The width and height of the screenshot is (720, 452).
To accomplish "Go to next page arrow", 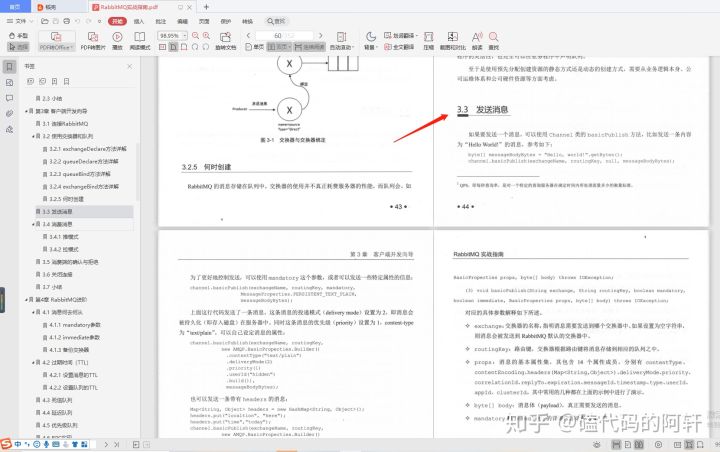I will [x=321, y=35].
